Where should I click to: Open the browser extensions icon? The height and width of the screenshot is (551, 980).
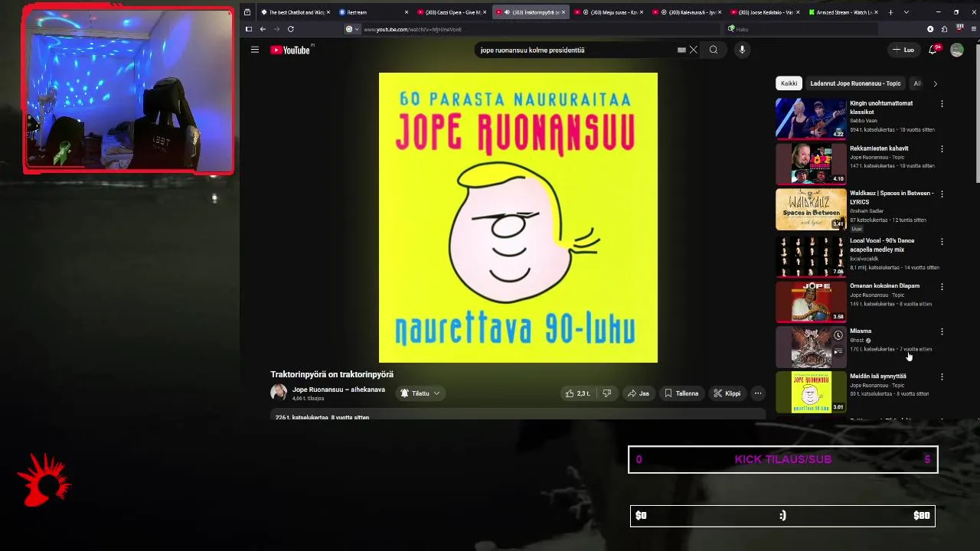tap(945, 29)
